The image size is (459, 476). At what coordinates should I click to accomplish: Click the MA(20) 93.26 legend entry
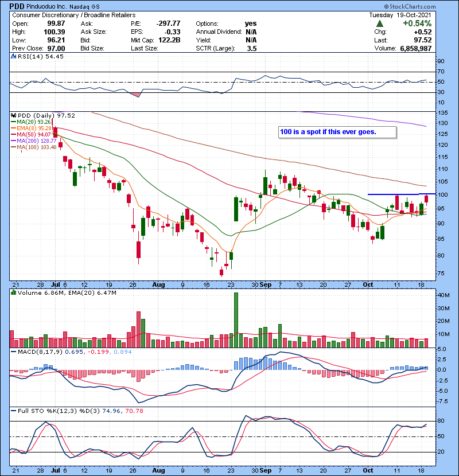pyautogui.click(x=31, y=122)
